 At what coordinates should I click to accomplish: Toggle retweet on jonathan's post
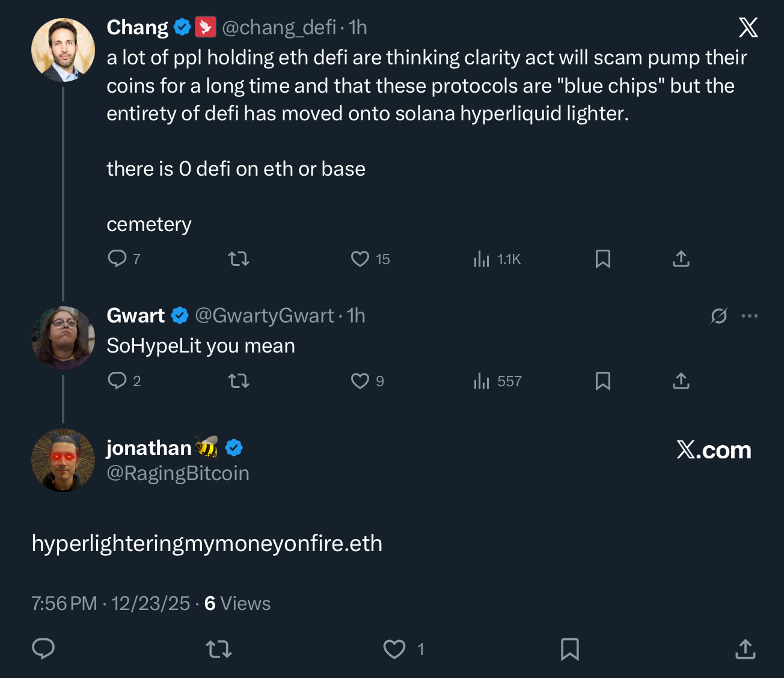tap(219, 650)
